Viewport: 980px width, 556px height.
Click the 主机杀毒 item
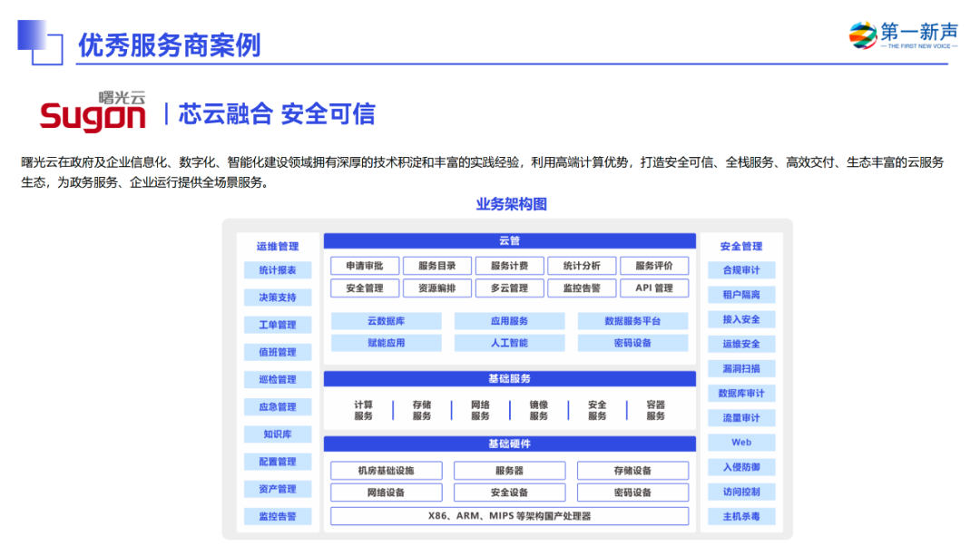click(x=741, y=516)
